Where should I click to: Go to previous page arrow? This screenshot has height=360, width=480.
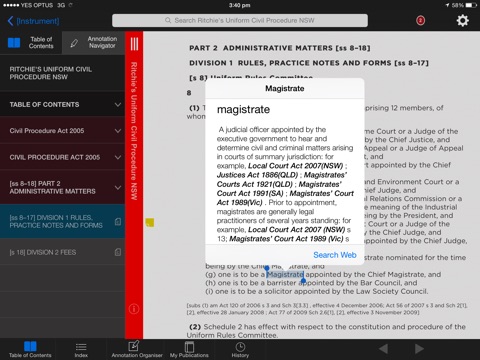coord(383,349)
